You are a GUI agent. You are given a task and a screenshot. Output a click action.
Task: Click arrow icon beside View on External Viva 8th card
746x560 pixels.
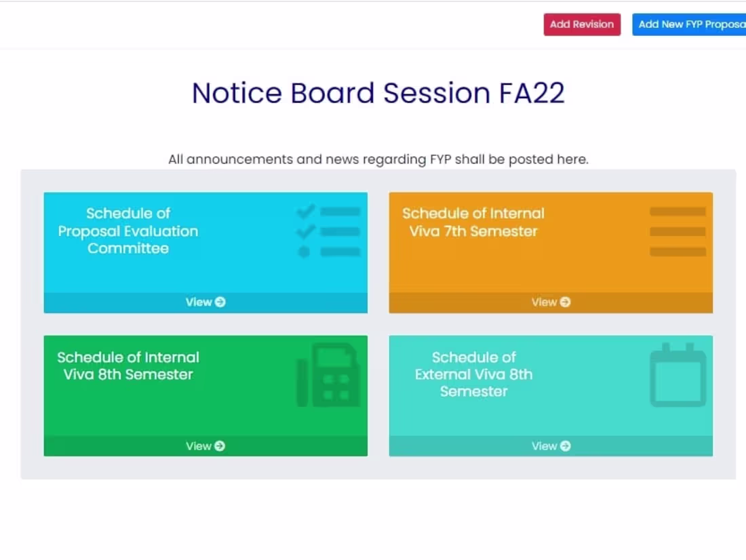click(x=565, y=446)
